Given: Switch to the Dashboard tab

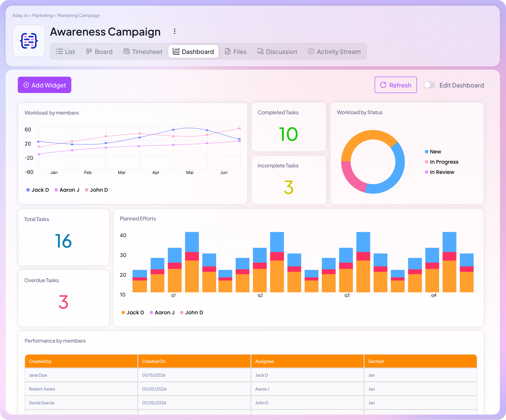Looking at the screenshot, I should 193,51.
